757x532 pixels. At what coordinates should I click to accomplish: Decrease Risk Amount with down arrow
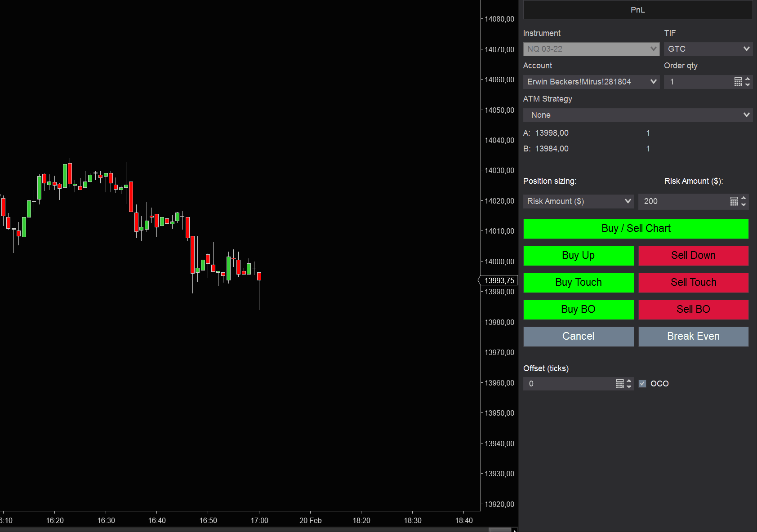pos(744,204)
